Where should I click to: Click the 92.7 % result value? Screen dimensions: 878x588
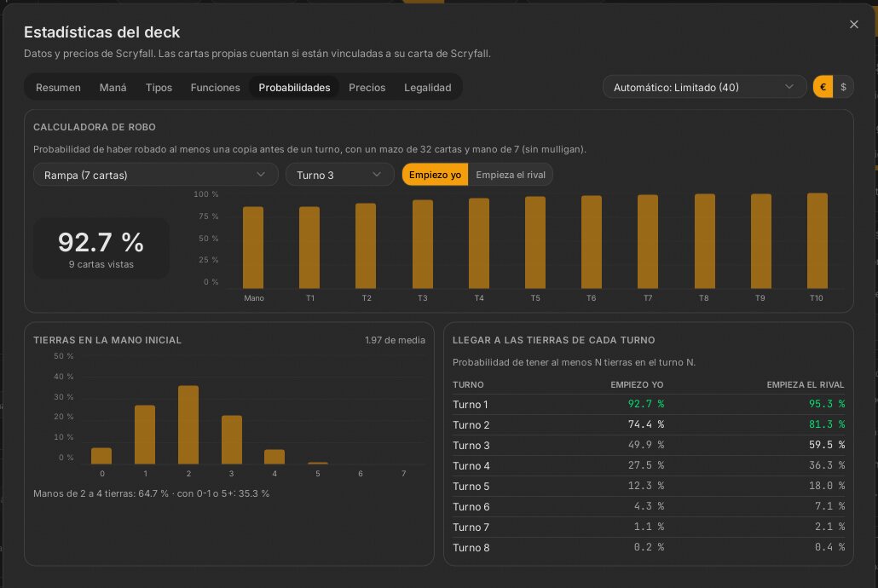click(101, 242)
